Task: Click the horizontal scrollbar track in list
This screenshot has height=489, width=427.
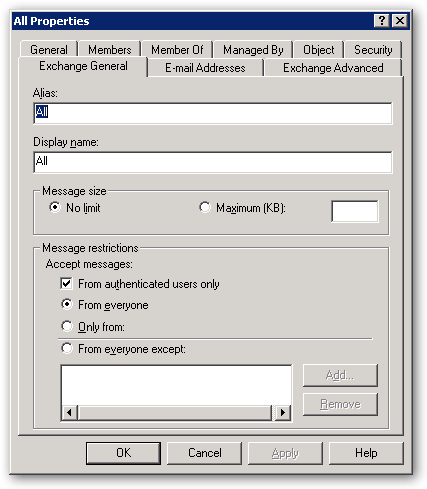Action: tap(176, 413)
